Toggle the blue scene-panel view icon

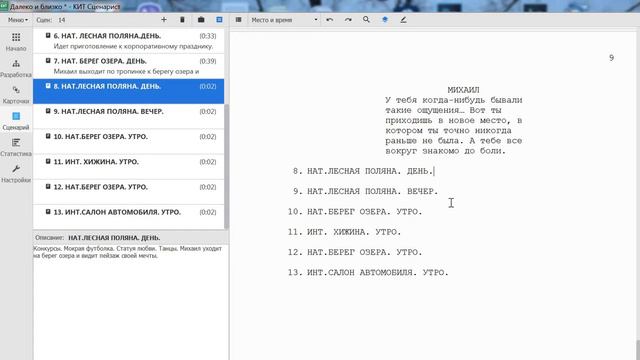point(219,20)
